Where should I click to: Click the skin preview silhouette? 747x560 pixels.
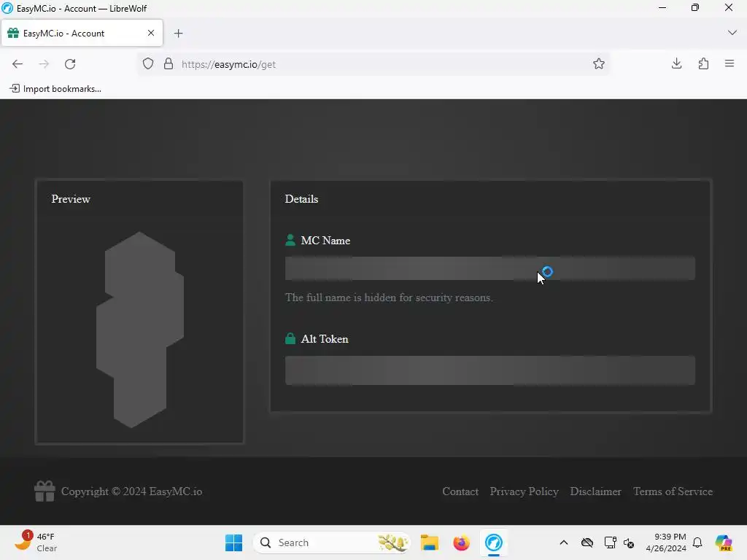click(140, 330)
